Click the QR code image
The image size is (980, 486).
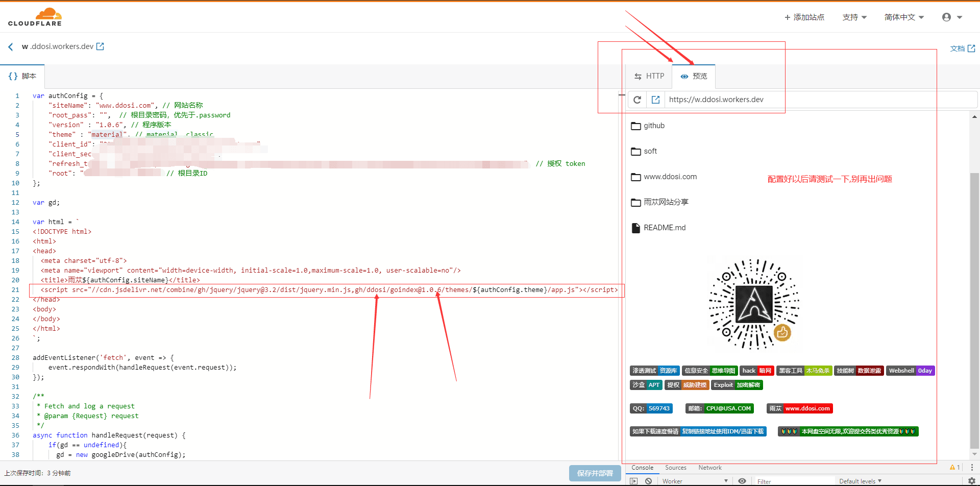(x=754, y=304)
